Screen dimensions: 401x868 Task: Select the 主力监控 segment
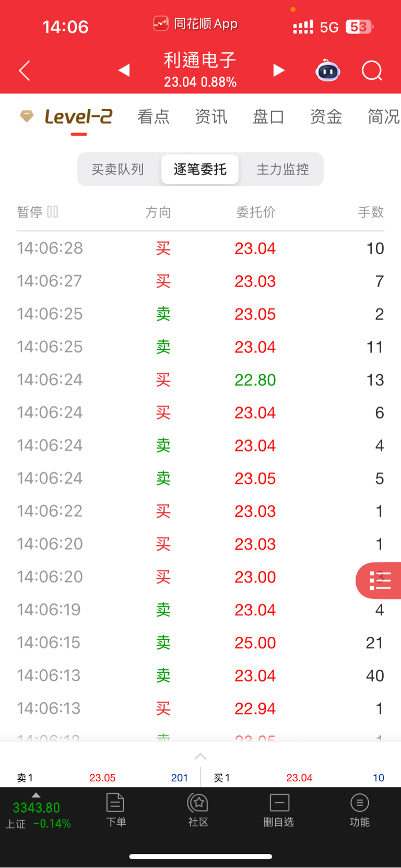[x=282, y=169]
